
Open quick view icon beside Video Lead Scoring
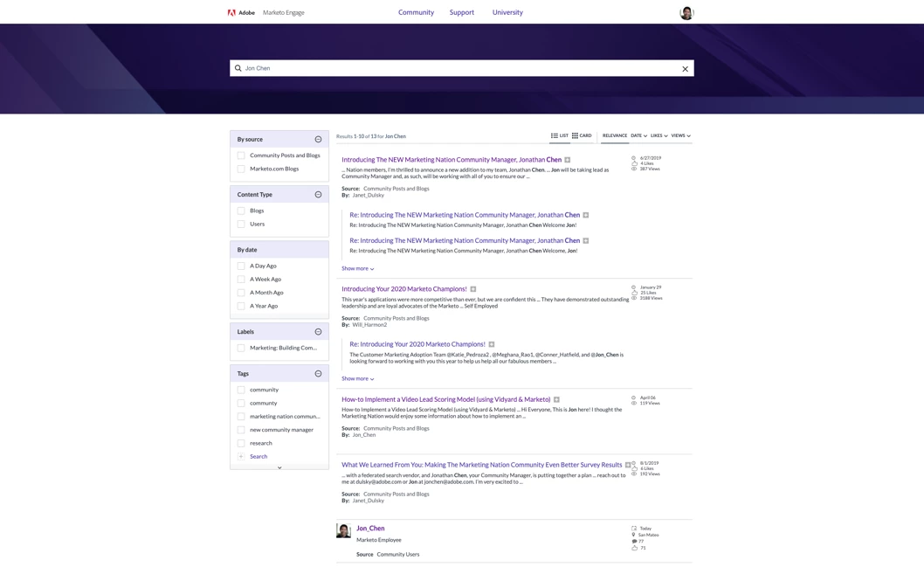556,399
